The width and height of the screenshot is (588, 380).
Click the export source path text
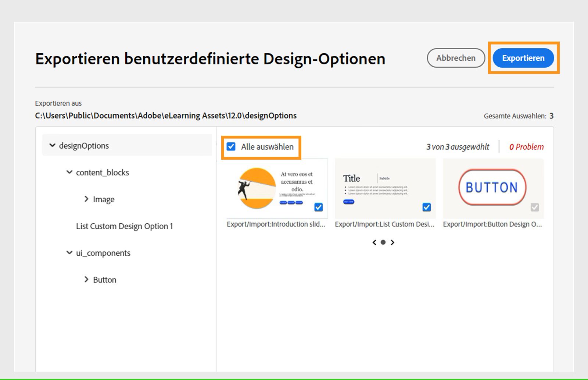(x=165, y=116)
